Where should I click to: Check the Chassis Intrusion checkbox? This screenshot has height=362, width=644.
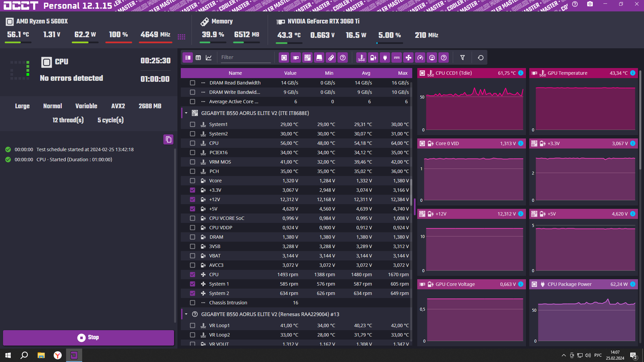click(193, 303)
